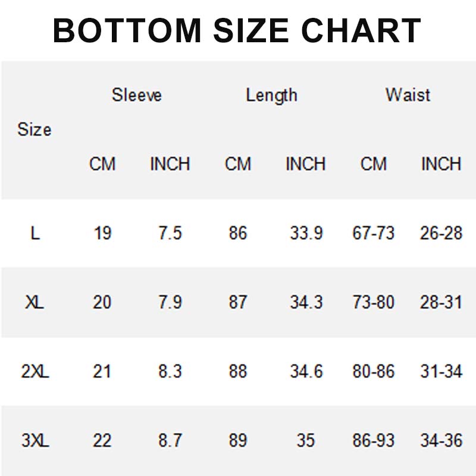Select the 3XL size row label
The image size is (476, 476).
pos(35,441)
